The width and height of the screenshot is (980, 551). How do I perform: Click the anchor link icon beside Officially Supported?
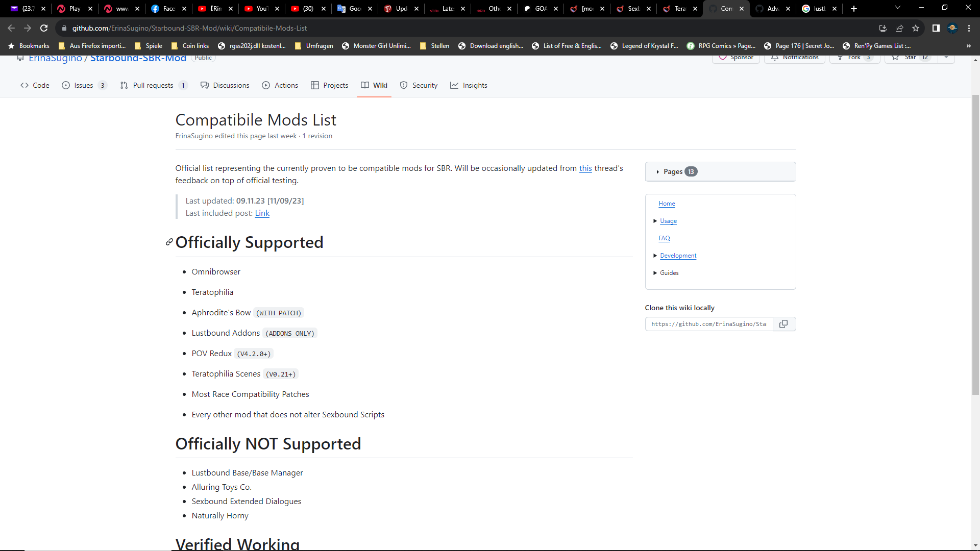coord(169,242)
